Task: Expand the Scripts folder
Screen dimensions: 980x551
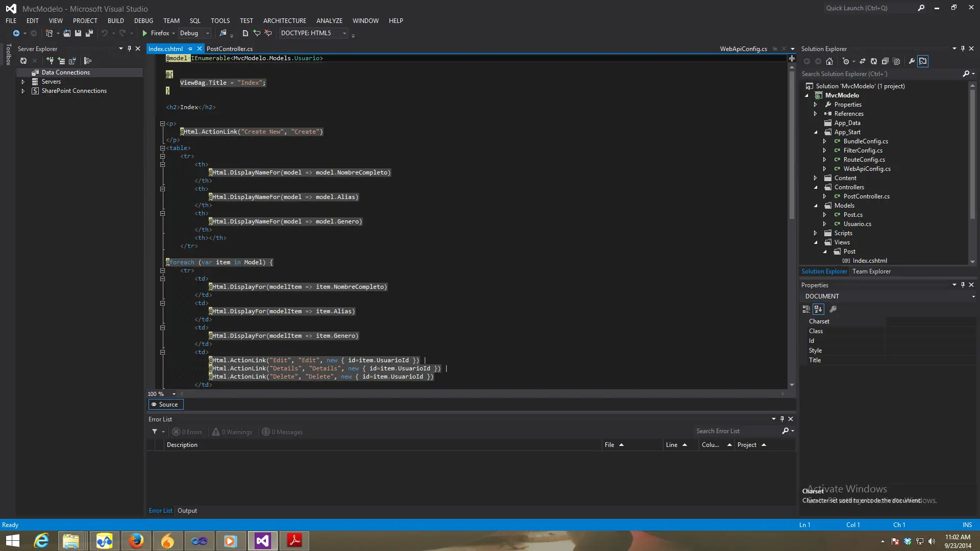Action: [x=816, y=233]
